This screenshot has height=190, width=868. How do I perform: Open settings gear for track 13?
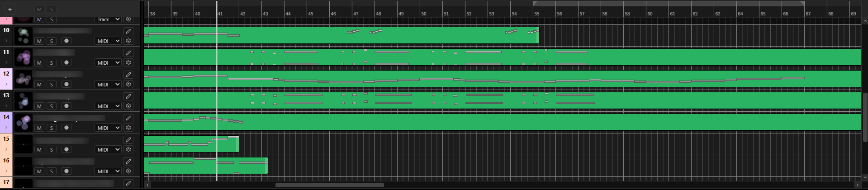128,106
